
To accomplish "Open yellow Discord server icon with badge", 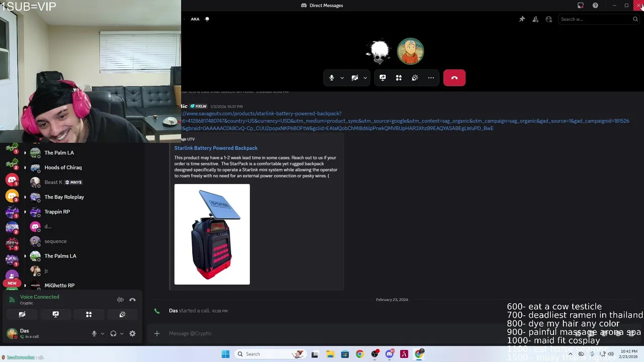I will pyautogui.click(x=12, y=196).
